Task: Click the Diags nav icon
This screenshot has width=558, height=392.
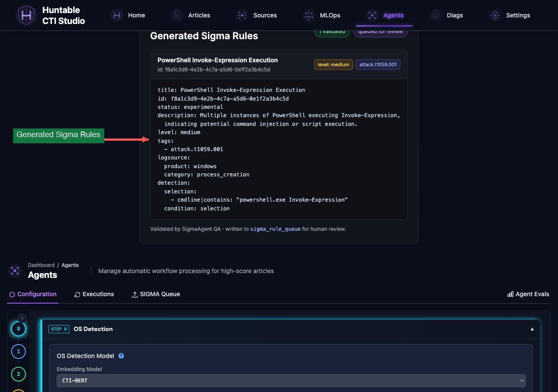Action: 436,15
